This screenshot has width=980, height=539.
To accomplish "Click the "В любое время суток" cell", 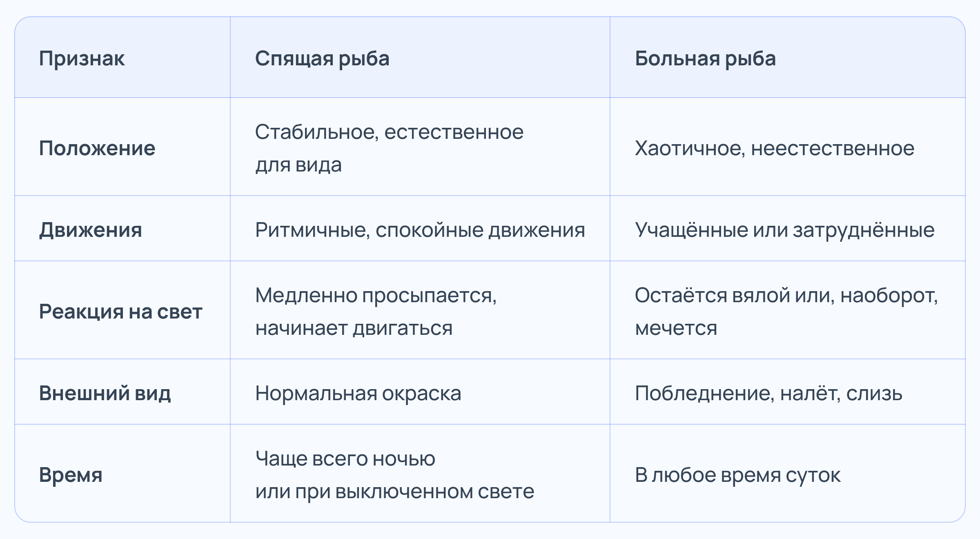I will [x=737, y=474].
